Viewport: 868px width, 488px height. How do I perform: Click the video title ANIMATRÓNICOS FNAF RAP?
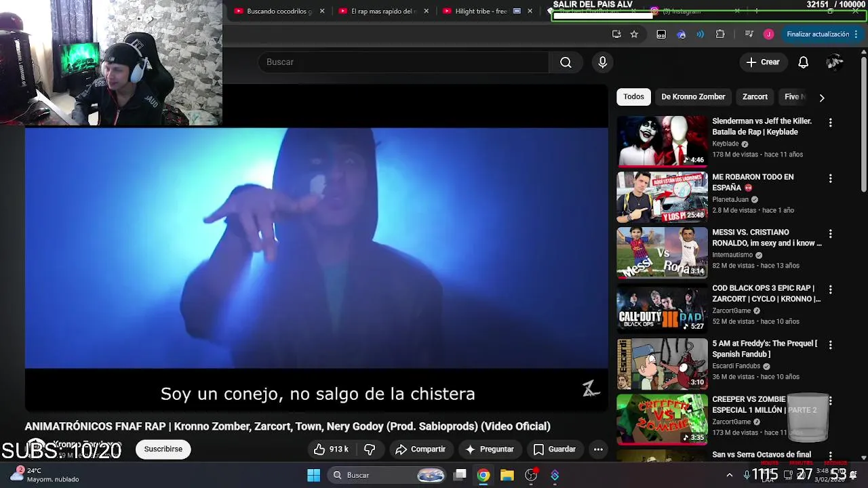click(x=288, y=426)
